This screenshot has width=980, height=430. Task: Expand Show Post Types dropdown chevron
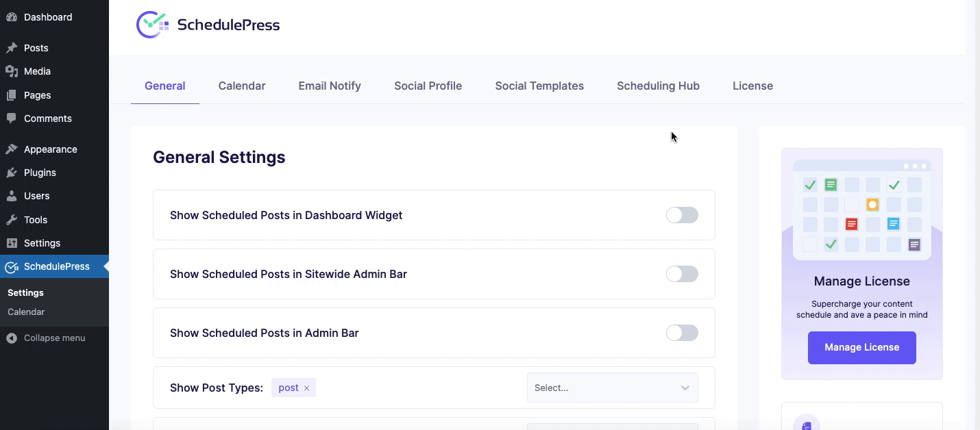685,388
